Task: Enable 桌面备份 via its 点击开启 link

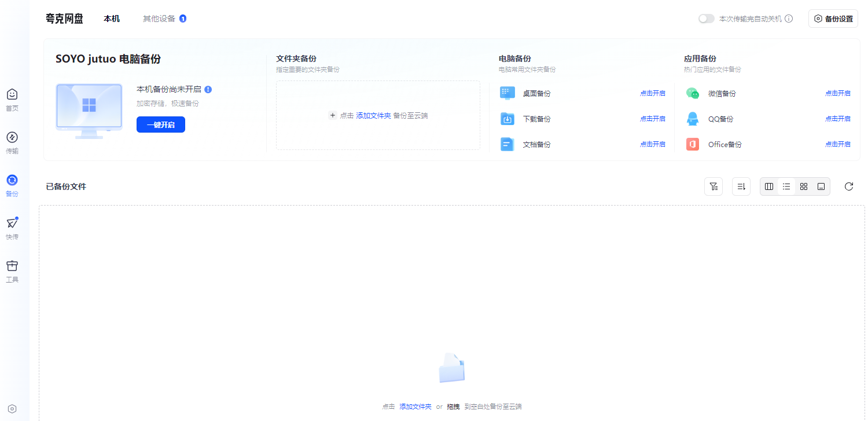Action: (x=652, y=93)
